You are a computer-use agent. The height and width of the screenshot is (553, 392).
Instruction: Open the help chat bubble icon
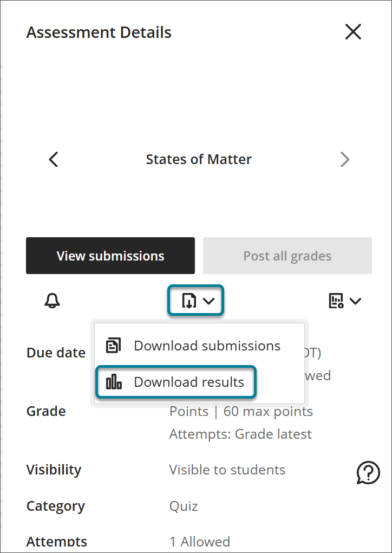click(x=368, y=472)
